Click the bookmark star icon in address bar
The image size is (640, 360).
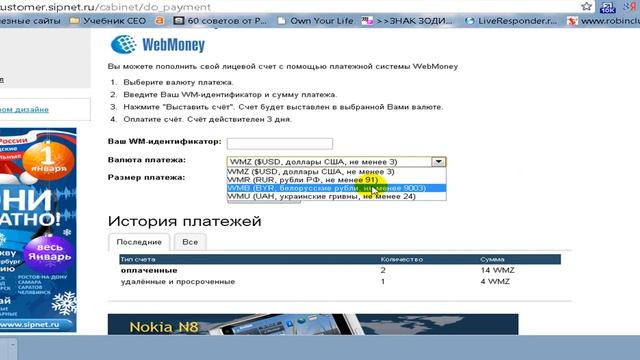click(x=587, y=7)
